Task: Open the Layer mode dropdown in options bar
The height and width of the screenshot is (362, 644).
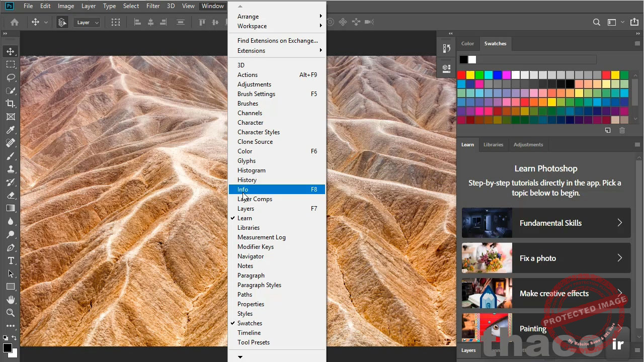Action: (87, 22)
